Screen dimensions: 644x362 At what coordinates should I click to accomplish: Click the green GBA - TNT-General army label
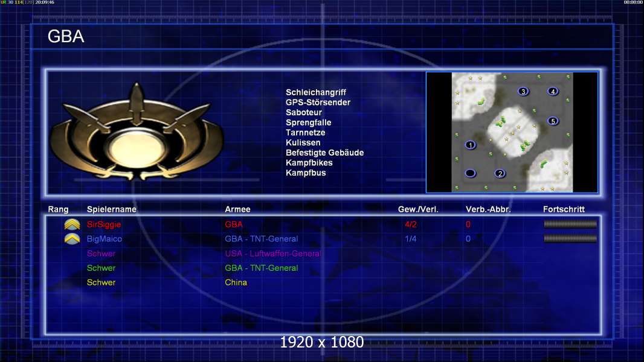click(261, 268)
